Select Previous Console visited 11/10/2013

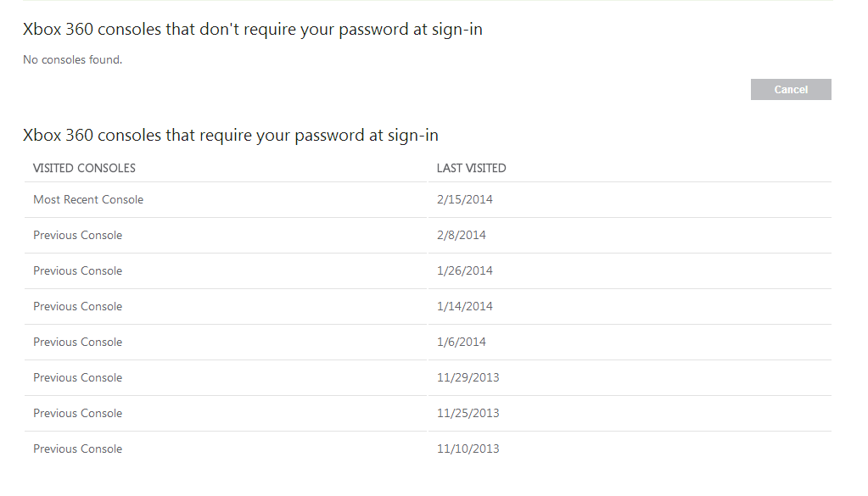[77, 449]
